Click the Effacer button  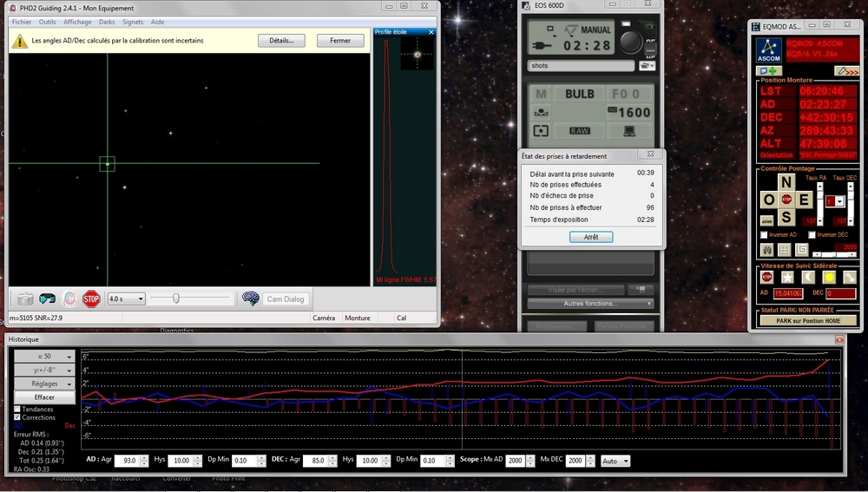(44, 397)
